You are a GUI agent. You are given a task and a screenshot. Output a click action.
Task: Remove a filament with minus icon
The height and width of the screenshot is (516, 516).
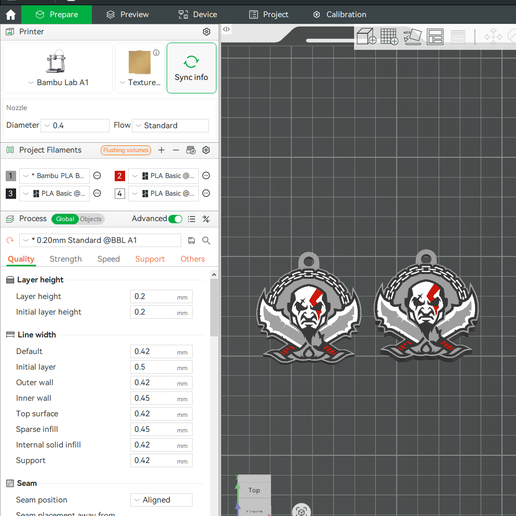(x=176, y=150)
